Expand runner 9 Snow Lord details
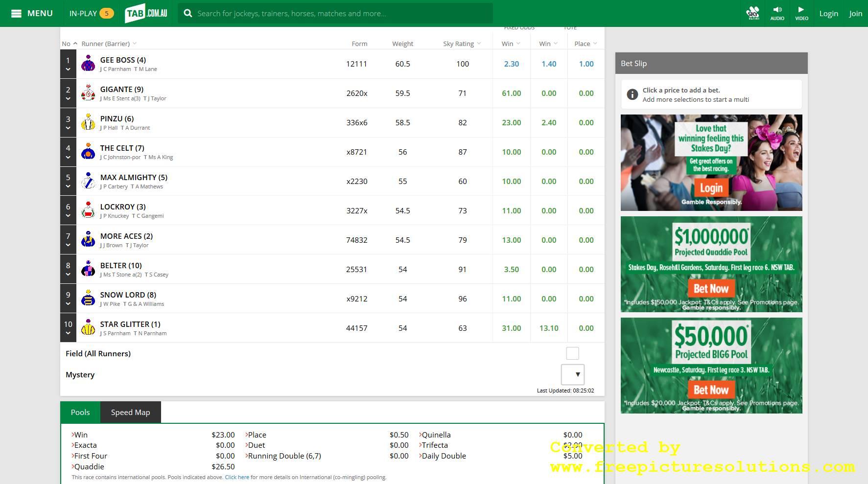868x484 pixels. point(68,304)
